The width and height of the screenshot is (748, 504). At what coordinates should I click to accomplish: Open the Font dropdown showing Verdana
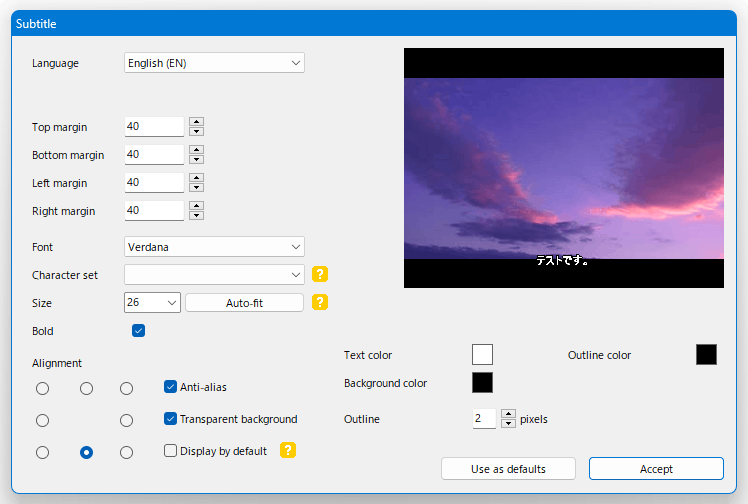pyautogui.click(x=214, y=247)
